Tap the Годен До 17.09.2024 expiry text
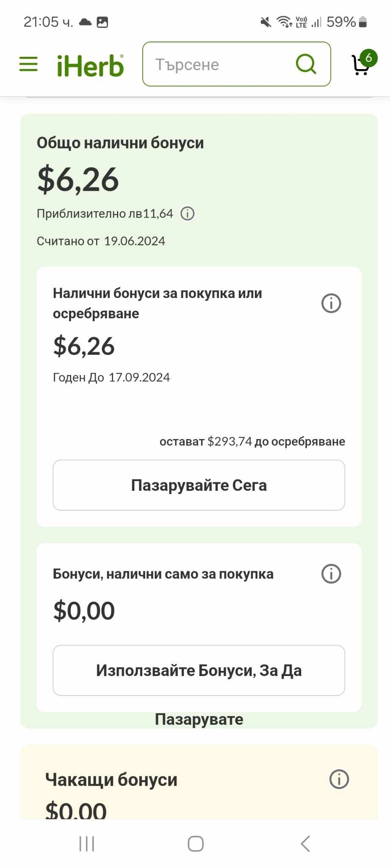Image resolution: width=390 pixels, height=868 pixels. (x=111, y=377)
